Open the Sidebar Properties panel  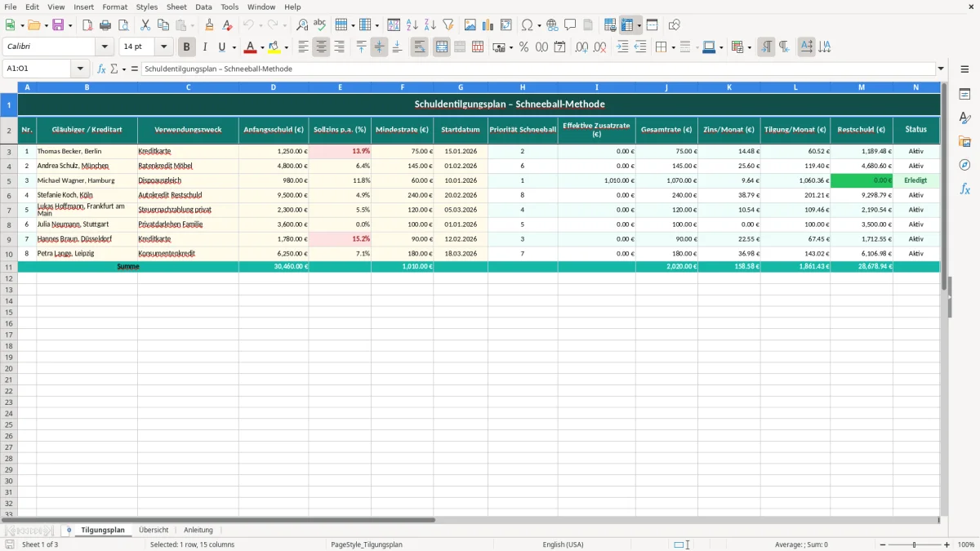964,95
